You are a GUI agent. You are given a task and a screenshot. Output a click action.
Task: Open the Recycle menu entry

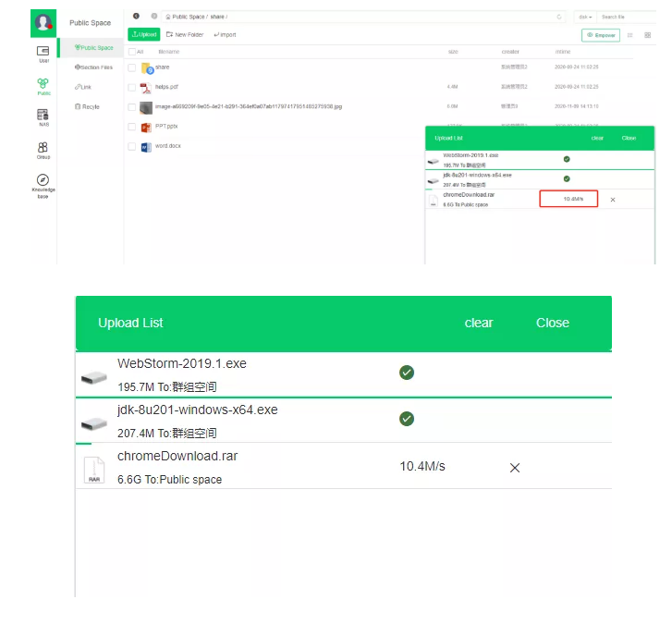[x=88, y=106]
